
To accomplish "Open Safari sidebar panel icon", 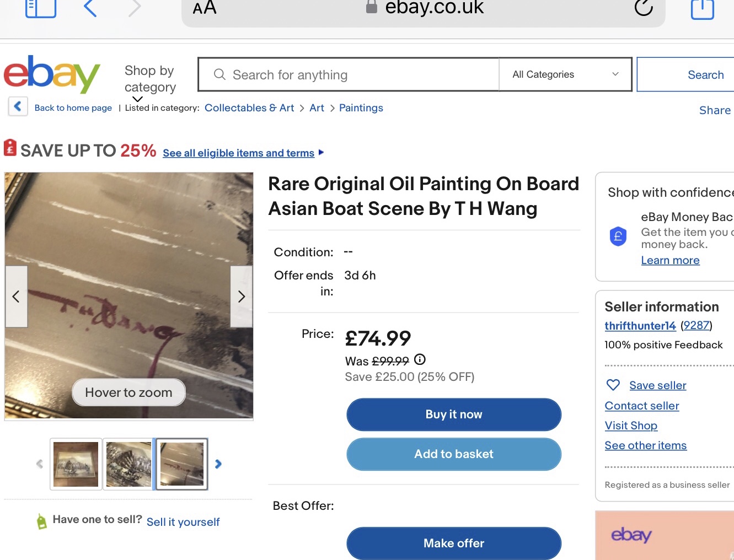I will point(41,8).
